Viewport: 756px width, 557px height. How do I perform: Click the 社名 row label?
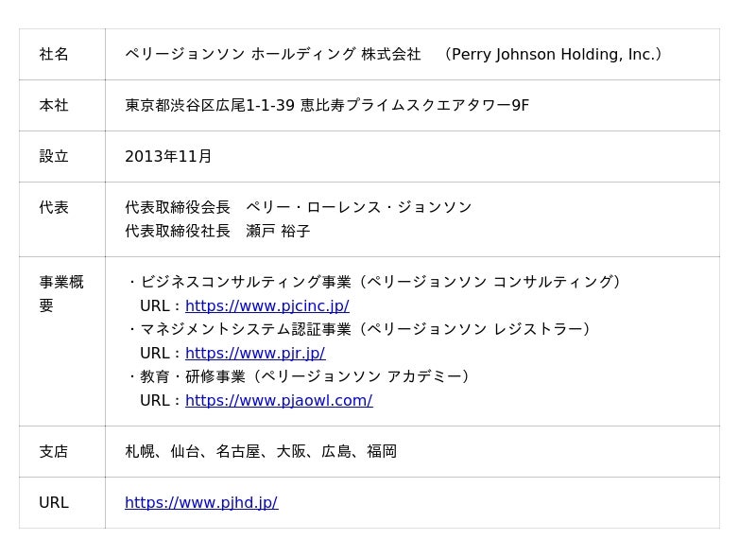click(x=54, y=54)
